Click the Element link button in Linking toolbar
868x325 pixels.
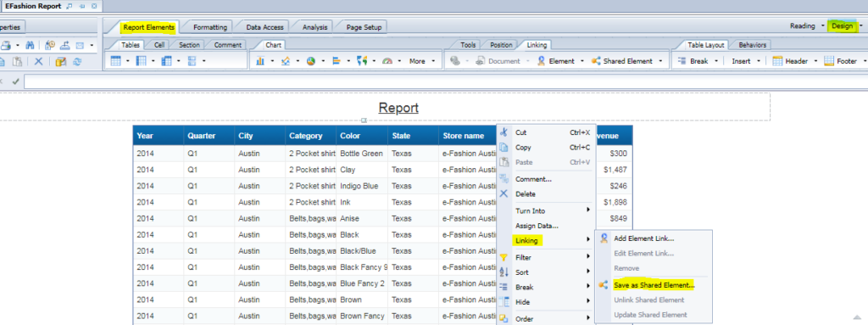coord(556,61)
